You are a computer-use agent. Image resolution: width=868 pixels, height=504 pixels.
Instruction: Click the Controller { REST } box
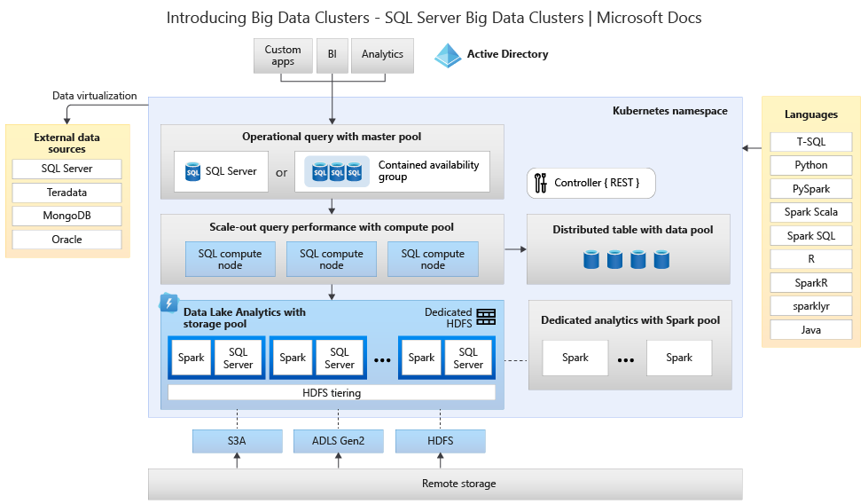tap(591, 183)
